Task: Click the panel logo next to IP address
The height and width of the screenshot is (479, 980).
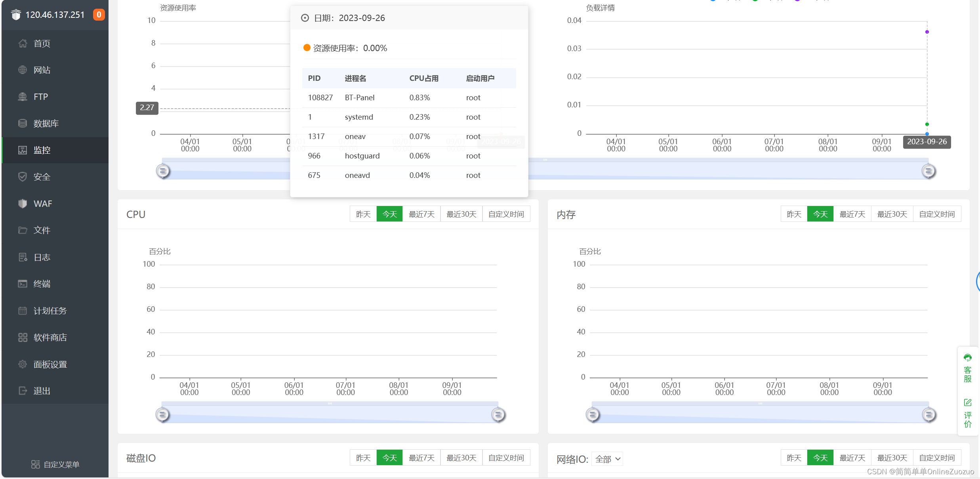Action: 16,15
